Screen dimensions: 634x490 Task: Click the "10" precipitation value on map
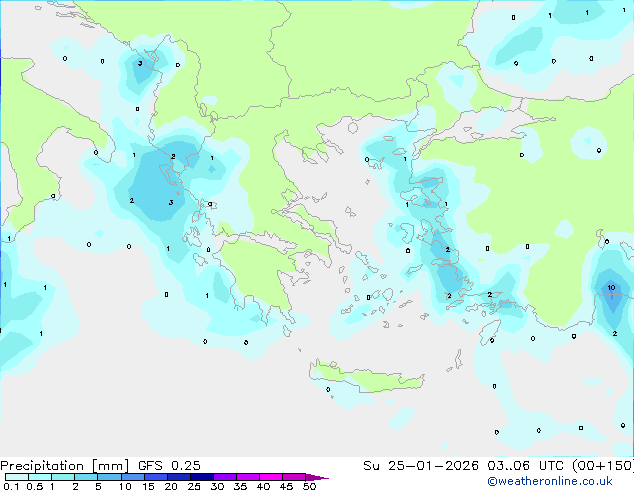[611, 287]
